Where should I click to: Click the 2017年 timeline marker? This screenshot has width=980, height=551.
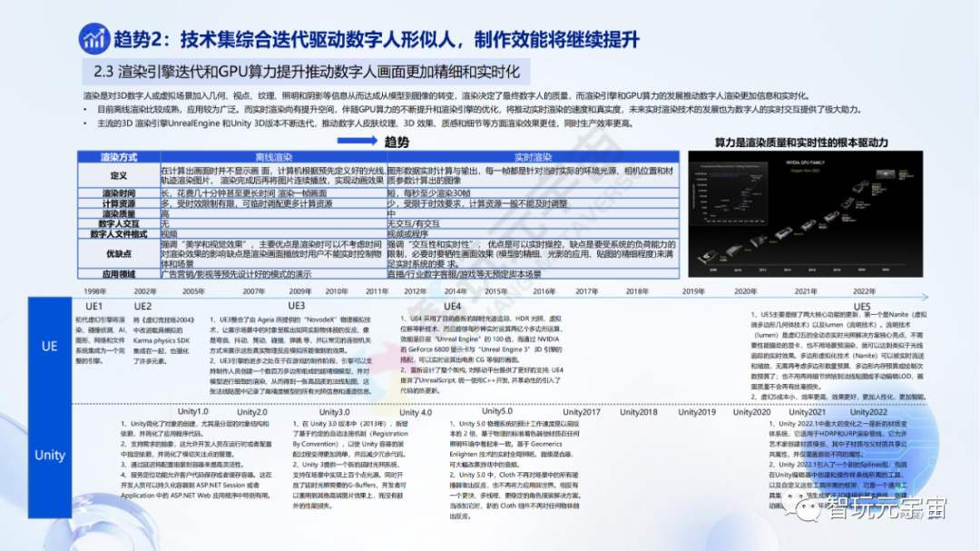tap(587, 291)
